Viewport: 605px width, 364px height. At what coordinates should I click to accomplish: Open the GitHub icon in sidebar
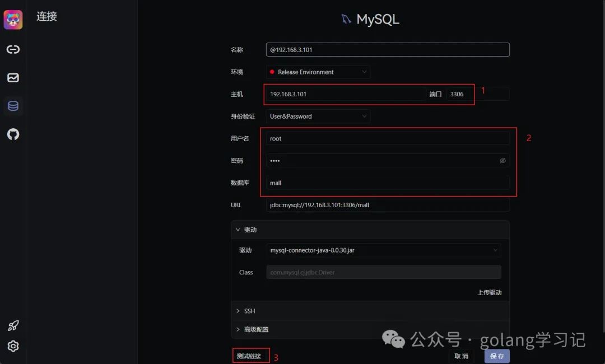(x=13, y=134)
